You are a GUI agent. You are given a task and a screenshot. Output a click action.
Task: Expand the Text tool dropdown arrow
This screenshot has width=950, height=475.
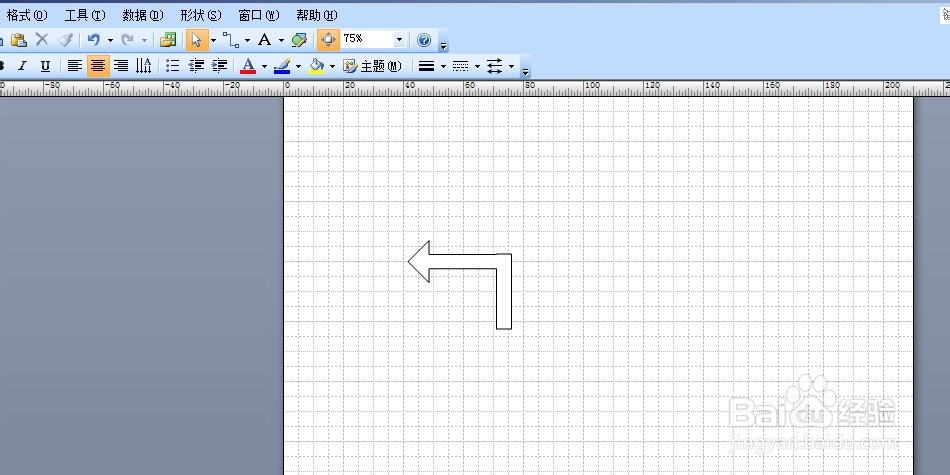click(x=281, y=41)
